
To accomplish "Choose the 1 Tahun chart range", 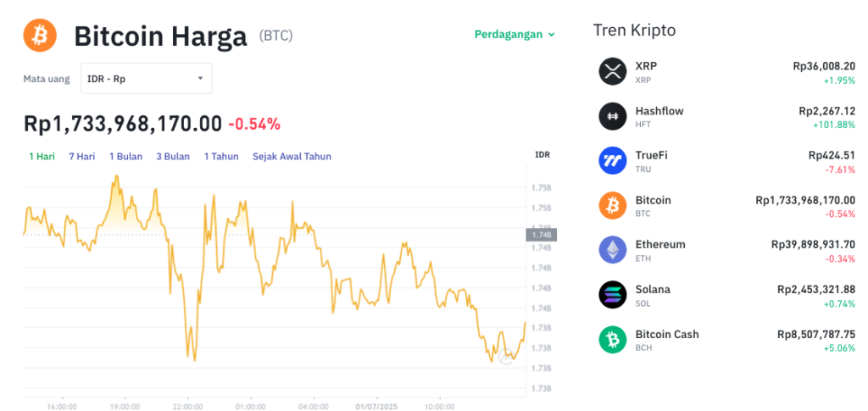I will point(221,157).
